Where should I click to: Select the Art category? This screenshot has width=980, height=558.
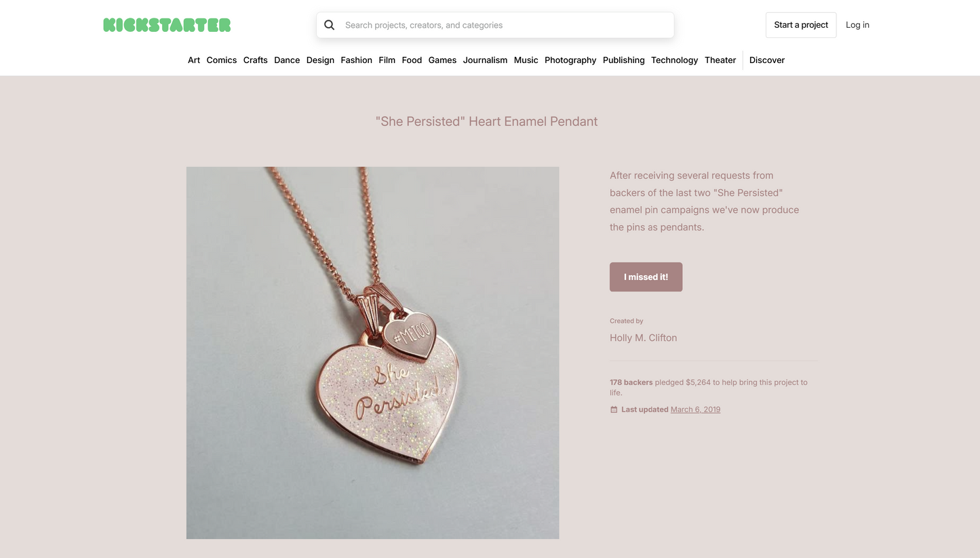point(193,60)
